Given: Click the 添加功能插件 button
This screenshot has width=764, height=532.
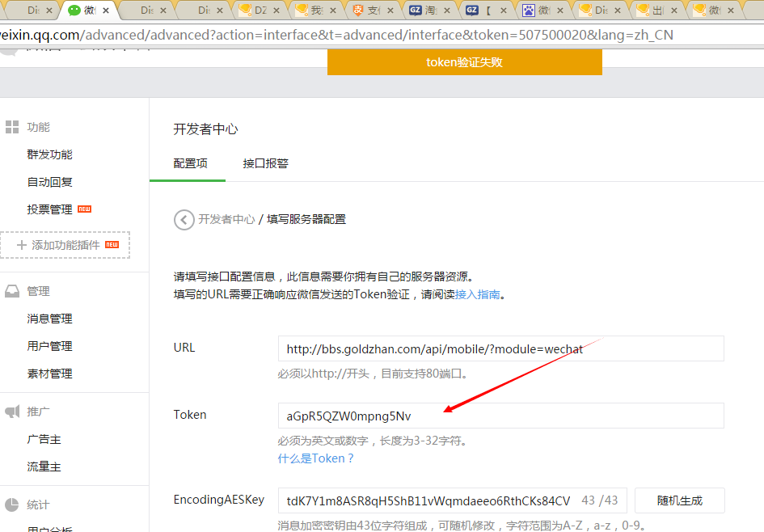Looking at the screenshot, I should [65, 245].
